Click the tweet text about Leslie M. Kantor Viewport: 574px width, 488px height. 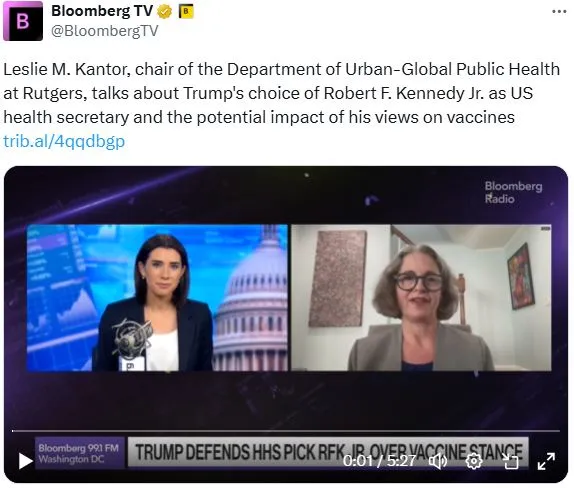pyautogui.click(x=282, y=93)
